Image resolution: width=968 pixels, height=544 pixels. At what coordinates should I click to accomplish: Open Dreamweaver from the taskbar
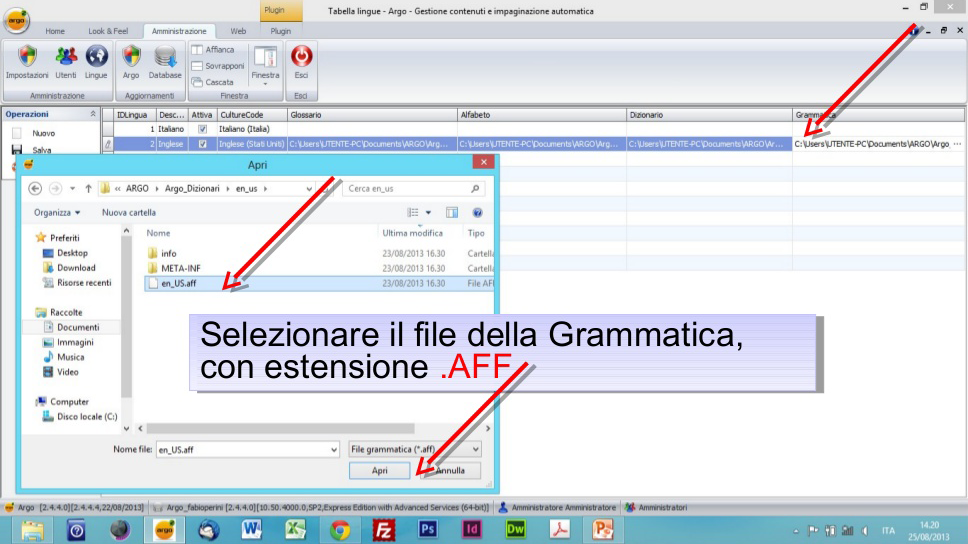[x=515, y=530]
